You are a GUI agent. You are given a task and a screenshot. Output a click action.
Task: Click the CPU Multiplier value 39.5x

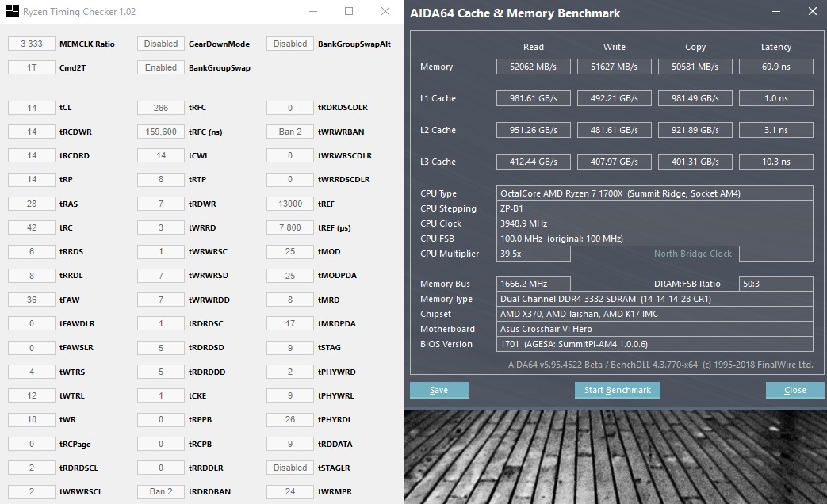pos(533,254)
